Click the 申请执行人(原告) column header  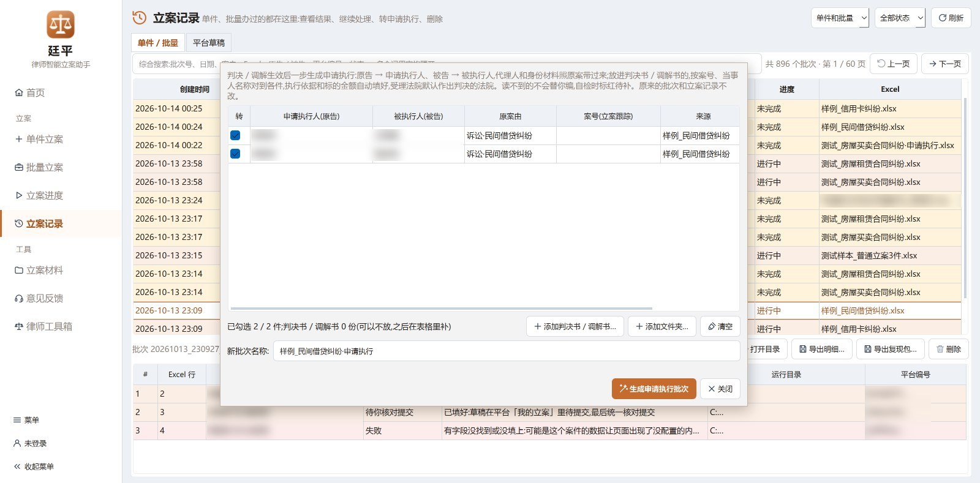click(x=311, y=116)
